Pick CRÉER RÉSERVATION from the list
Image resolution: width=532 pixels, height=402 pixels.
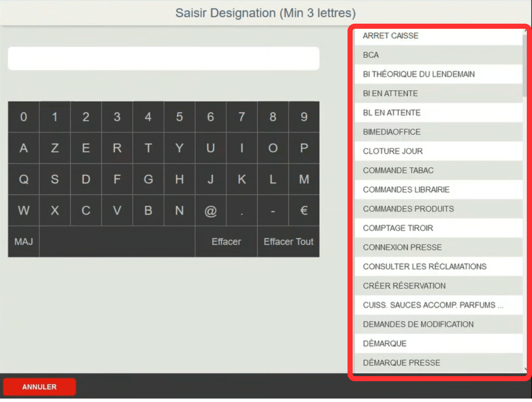point(439,286)
